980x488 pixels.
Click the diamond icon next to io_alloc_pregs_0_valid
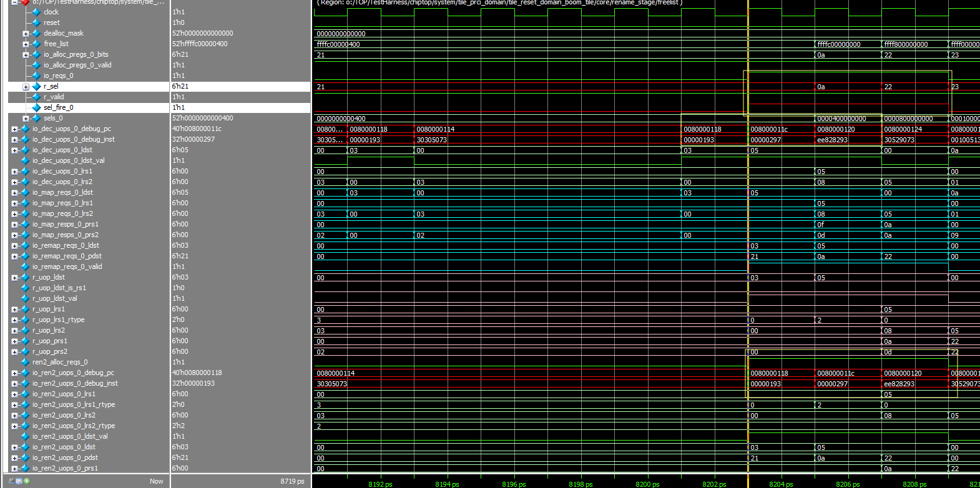click(x=36, y=65)
